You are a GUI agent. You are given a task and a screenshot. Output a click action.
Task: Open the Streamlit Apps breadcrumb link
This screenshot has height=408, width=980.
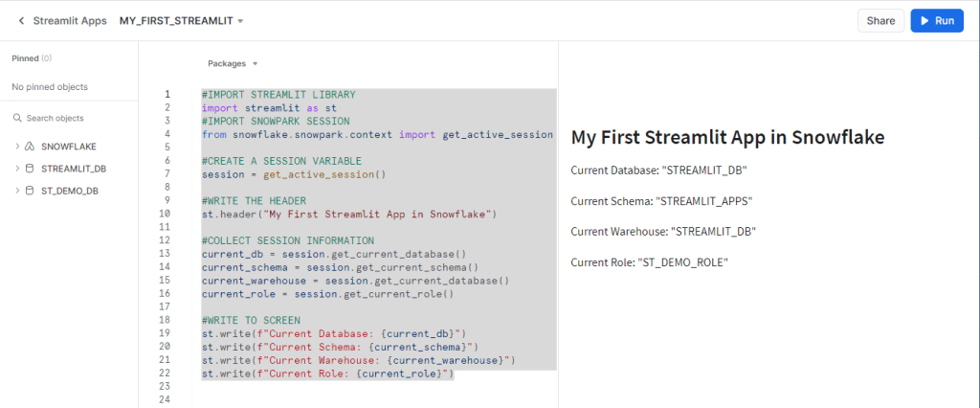pyautogui.click(x=70, y=20)
